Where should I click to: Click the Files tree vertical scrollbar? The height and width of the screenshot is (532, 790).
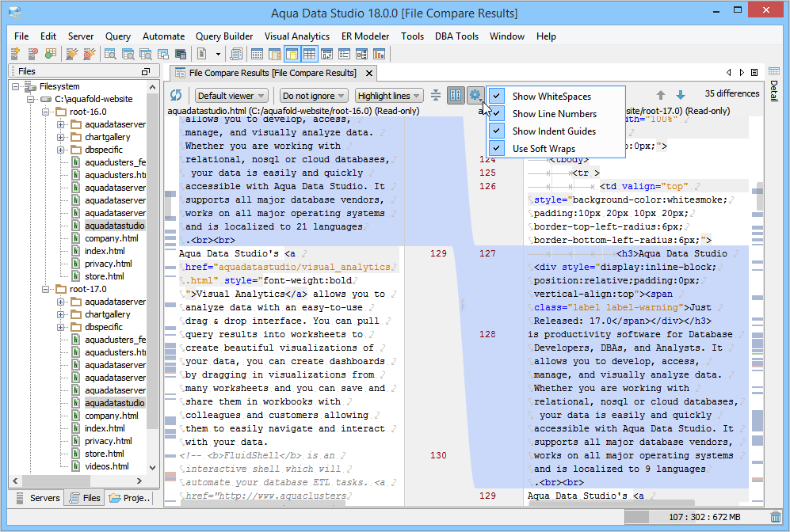(153, 262)
